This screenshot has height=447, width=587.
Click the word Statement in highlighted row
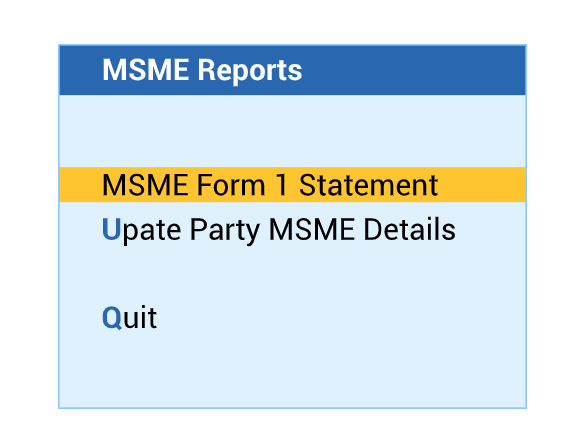tap(368, 185)
